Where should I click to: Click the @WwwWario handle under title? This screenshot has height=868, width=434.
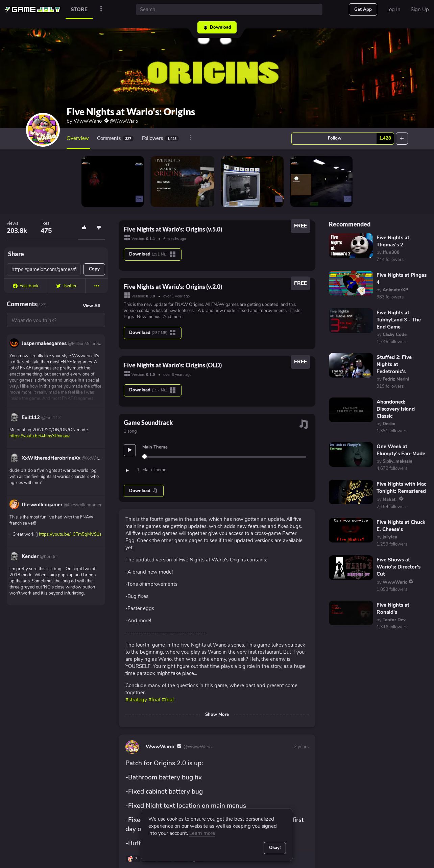pos(124,121)
